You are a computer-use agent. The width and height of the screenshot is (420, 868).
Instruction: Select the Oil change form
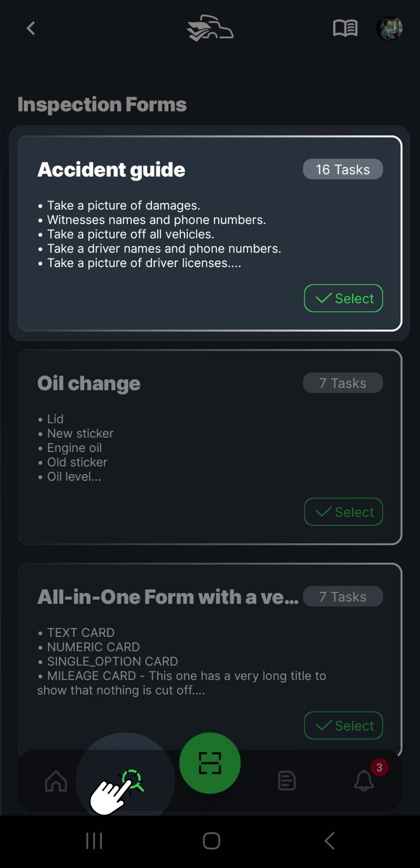[343, 512]
